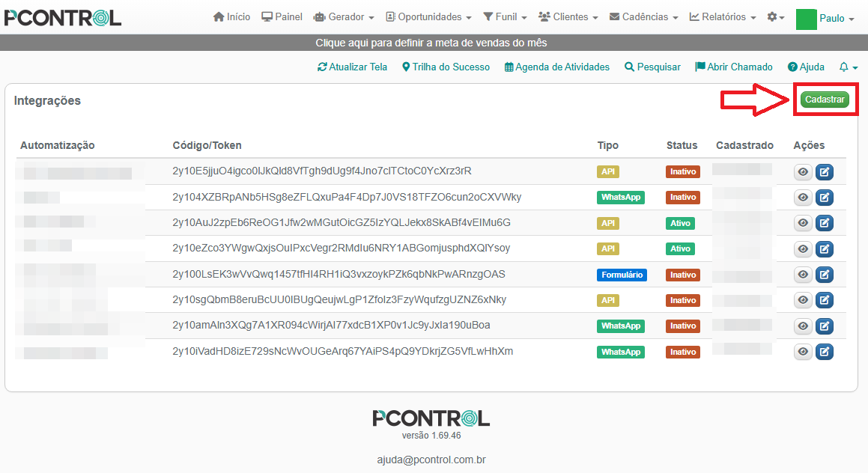The image size is (868, 473).
Task: Click the edit icon in the first row
Action: pos(825,173)
